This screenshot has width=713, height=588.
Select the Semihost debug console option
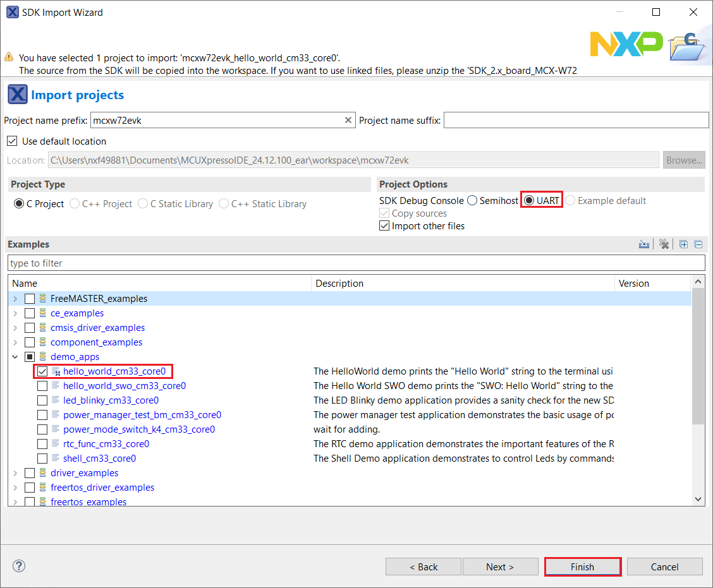472,201
